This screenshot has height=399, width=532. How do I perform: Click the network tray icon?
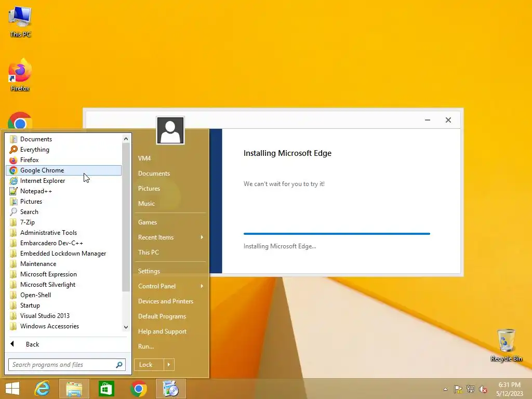pos(471,389)
